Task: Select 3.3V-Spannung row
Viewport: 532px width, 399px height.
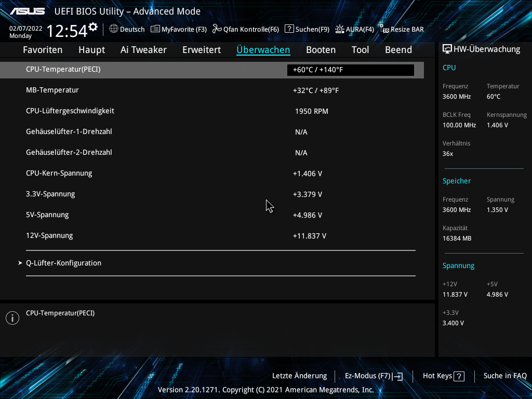Action: (x=212, y=194)
